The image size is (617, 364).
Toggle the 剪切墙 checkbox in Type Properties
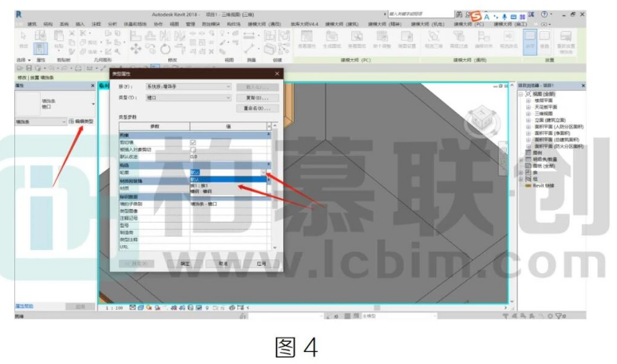[x=193, y=142]
